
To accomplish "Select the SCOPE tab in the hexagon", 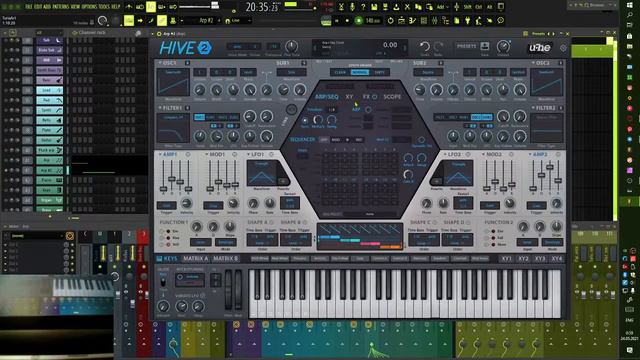I will pos(392,97).
